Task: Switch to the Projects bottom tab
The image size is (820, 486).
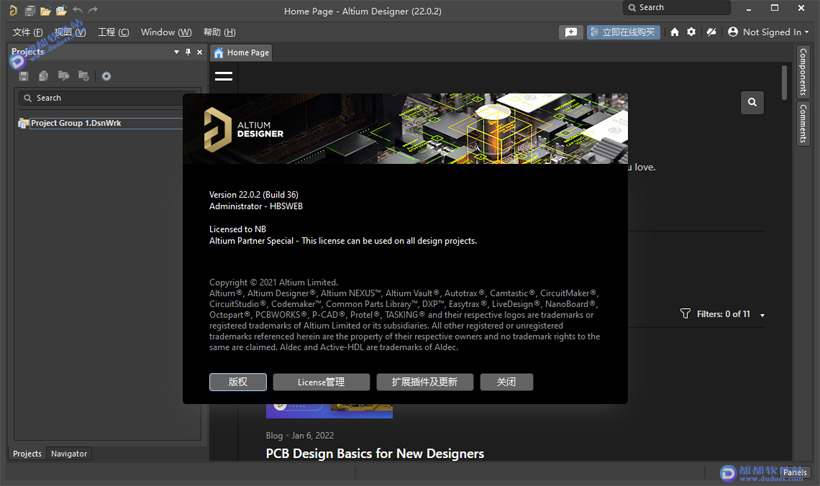Action: pos(27,454)
